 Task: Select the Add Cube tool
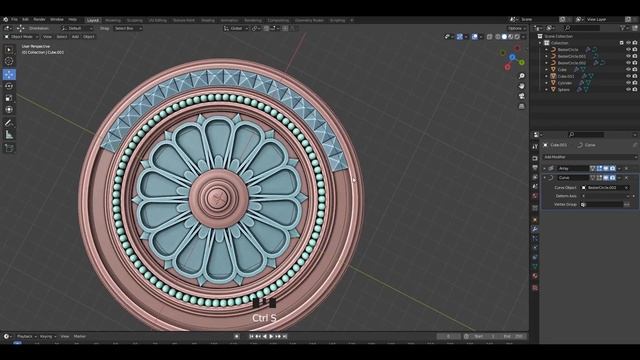[x=9, y=148]
